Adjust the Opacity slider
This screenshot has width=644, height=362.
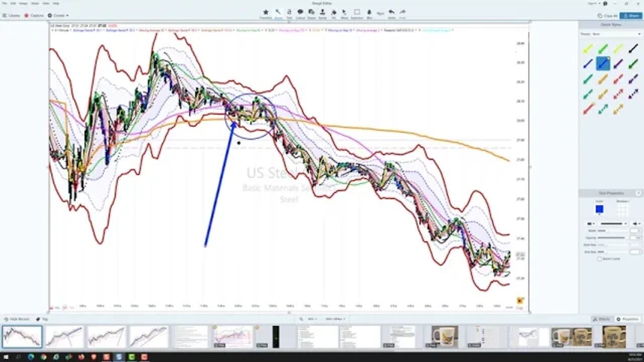613,238
